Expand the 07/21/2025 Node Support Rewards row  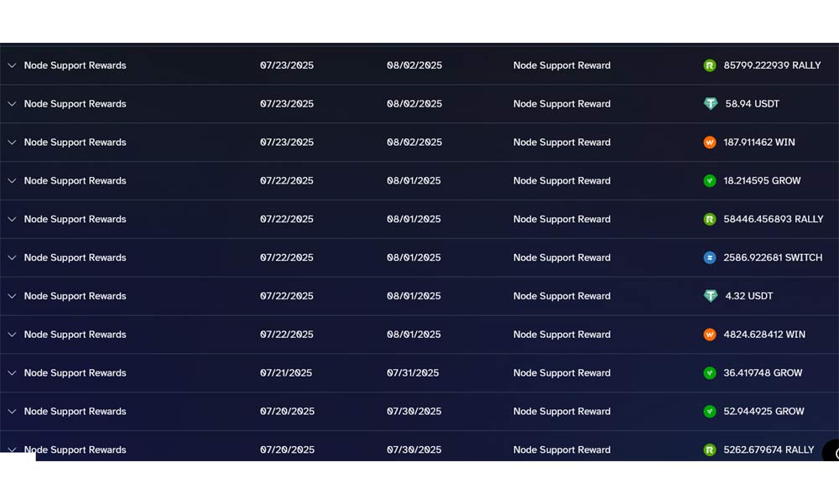(x=12, y=373)
